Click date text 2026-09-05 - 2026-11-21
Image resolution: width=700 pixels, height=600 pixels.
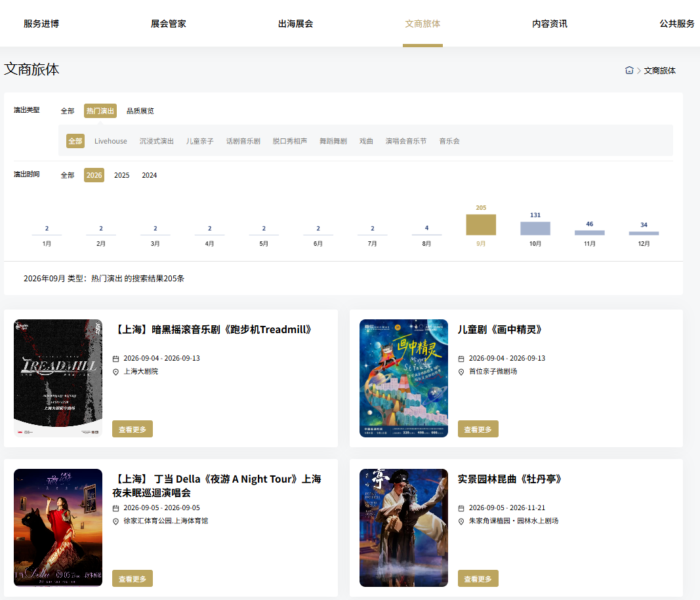tap(506, 508)
